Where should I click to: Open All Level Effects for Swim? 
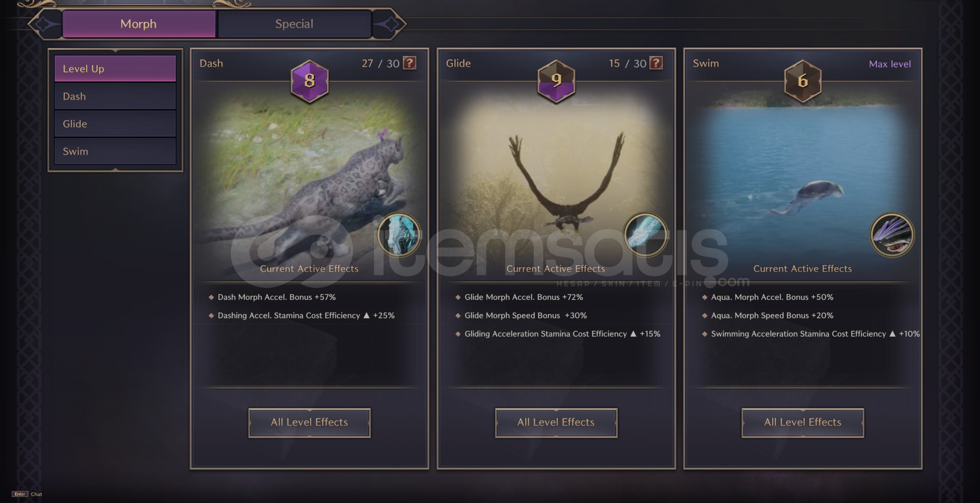point(802,422)
